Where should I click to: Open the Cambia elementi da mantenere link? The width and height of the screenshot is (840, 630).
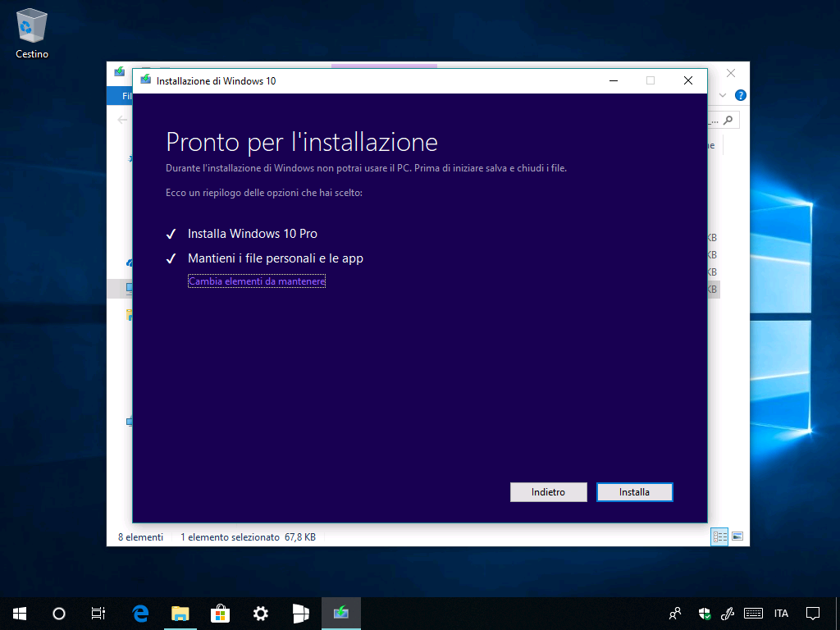point(257,281)
